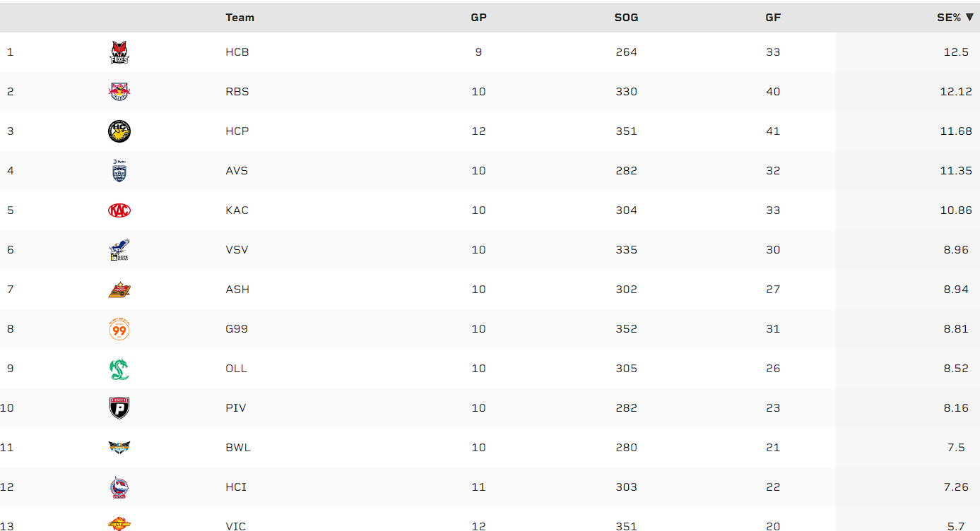Click the red KAC logo
Screen dimensions: 980x531
click(119, 210)
